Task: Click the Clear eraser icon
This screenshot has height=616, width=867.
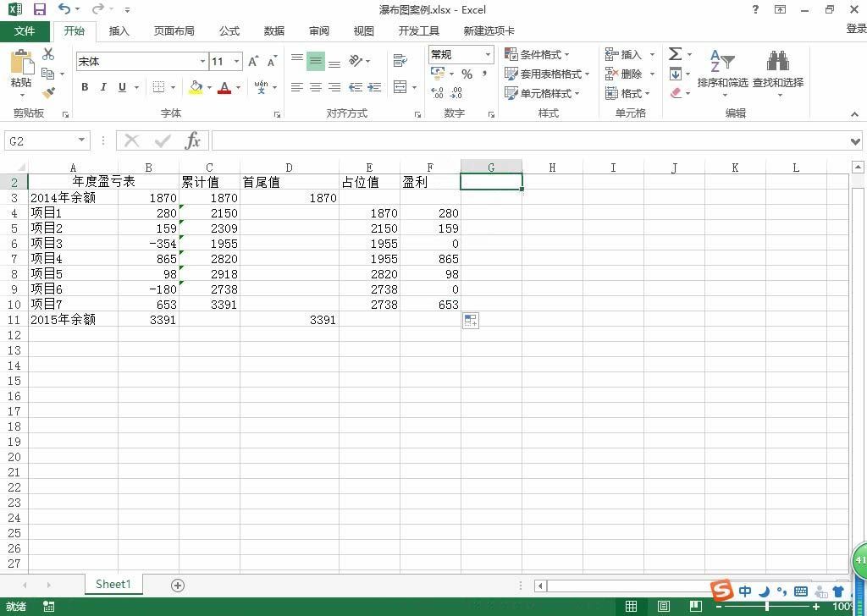Action: tap(675, 93)
